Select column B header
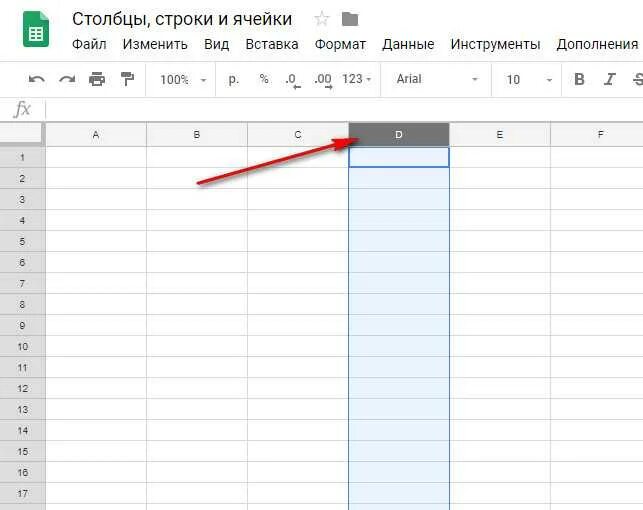Image resolution: width=643 pixels, height=510 pixels. click(197, 134)
